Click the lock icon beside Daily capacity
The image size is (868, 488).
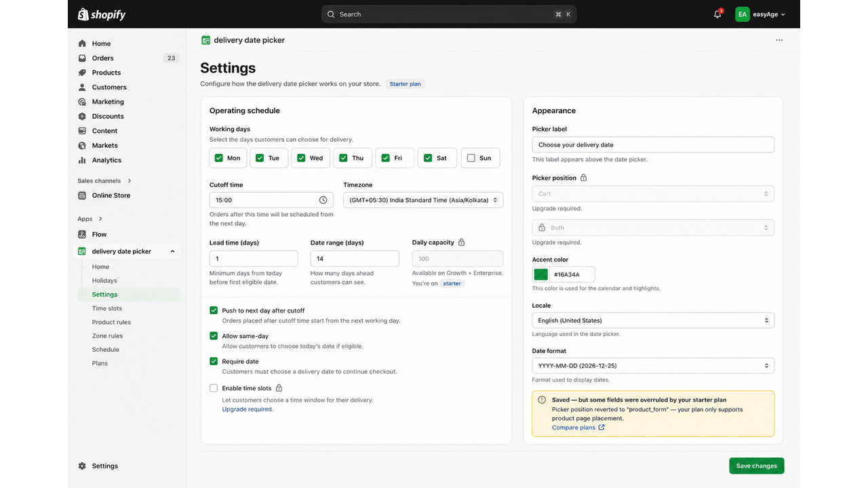pyautogui.click(x=462, y=242)
